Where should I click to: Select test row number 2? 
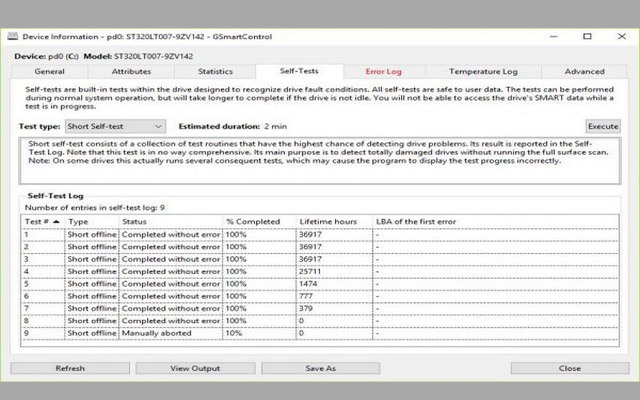click(x=320, y=247)
